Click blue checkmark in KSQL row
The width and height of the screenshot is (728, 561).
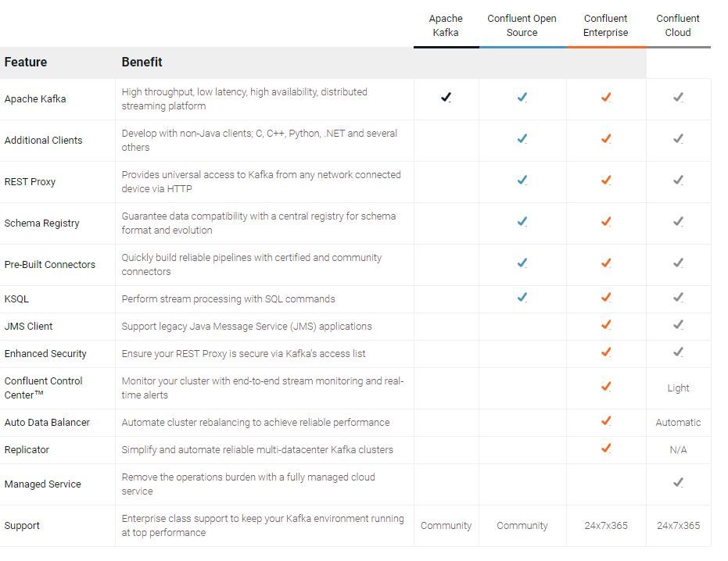(x=522, y=298)
